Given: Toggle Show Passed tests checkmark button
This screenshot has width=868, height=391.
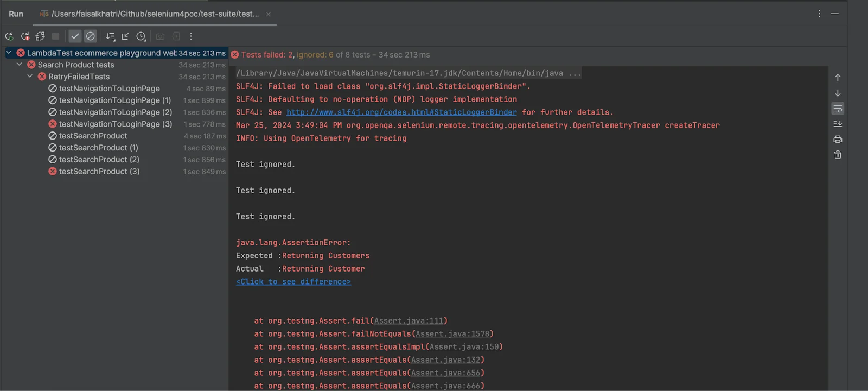Looking at the screenshot, I should 75,36.
